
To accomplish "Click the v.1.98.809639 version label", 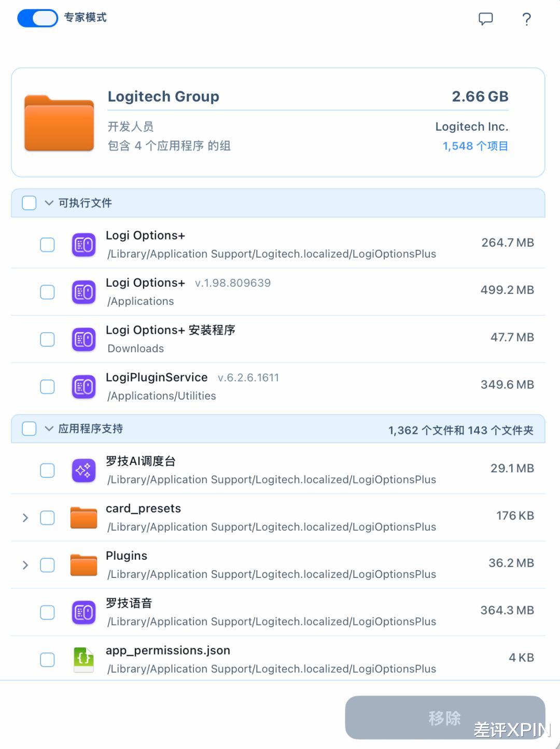I will coord(233,283).
